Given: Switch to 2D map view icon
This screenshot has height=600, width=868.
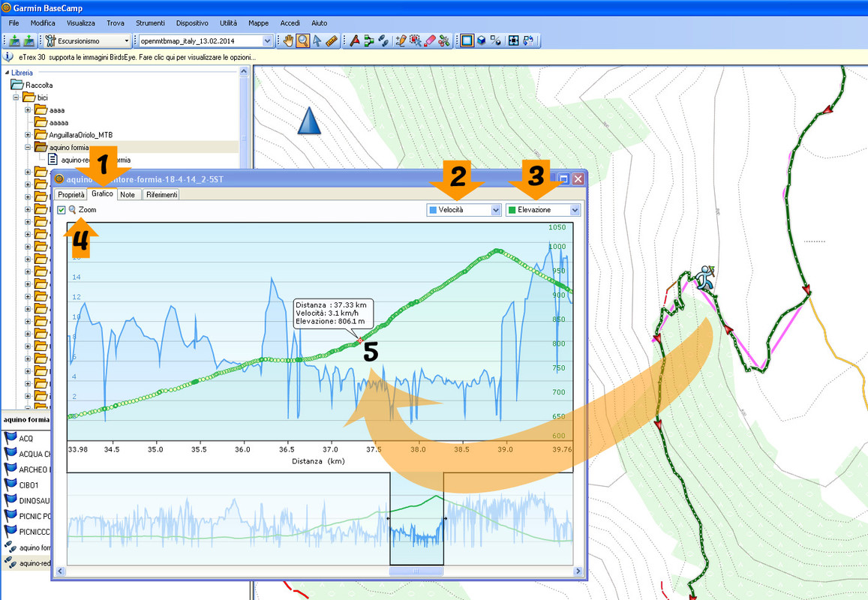Looking at the screenshot, I should (x=467, y=40).
